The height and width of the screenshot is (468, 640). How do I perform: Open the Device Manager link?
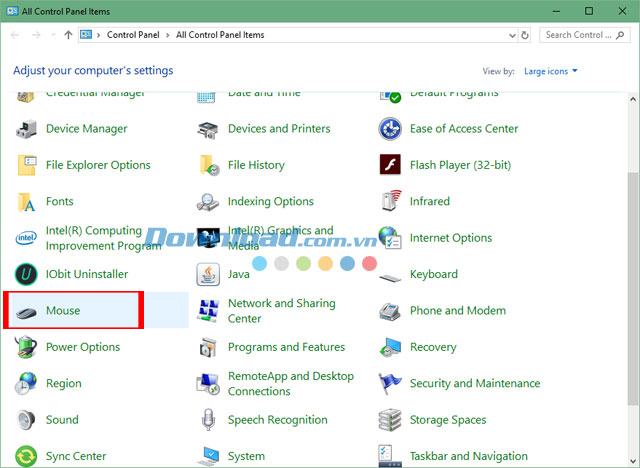[87, 129]
